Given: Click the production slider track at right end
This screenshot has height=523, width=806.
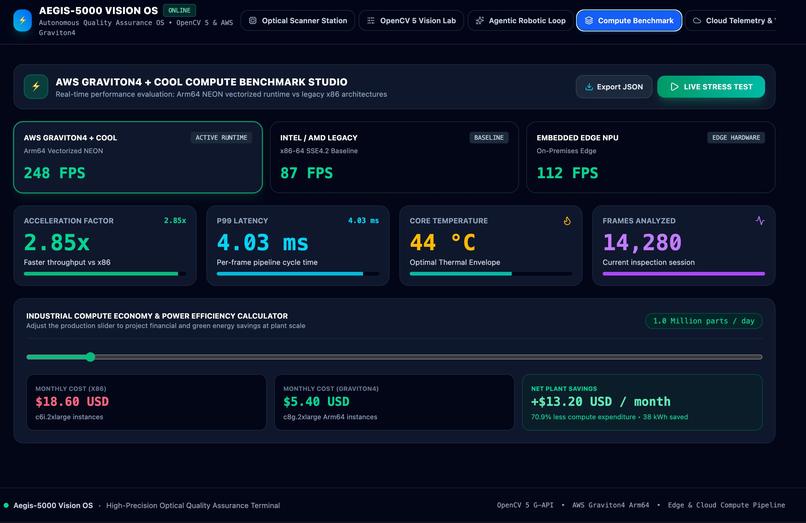Looking at the screenshot, I should [758, 357].
